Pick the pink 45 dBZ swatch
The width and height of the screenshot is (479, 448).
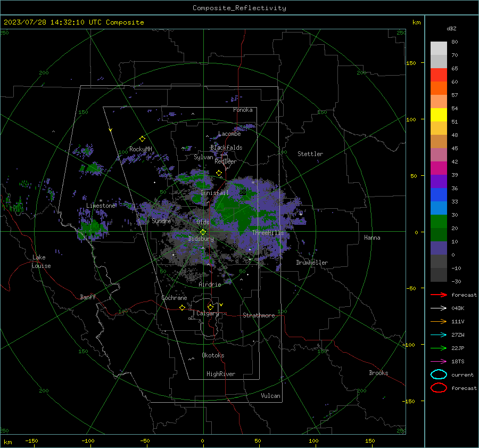click(439, 155)
